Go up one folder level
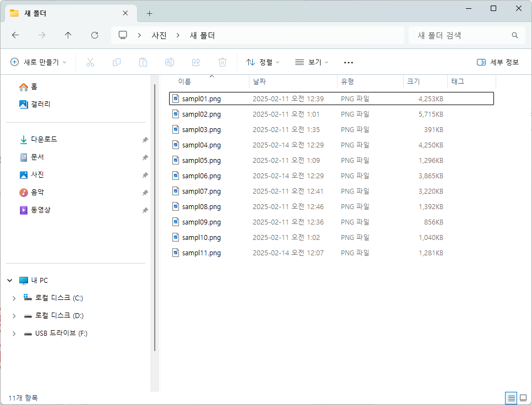 point(68,35)
